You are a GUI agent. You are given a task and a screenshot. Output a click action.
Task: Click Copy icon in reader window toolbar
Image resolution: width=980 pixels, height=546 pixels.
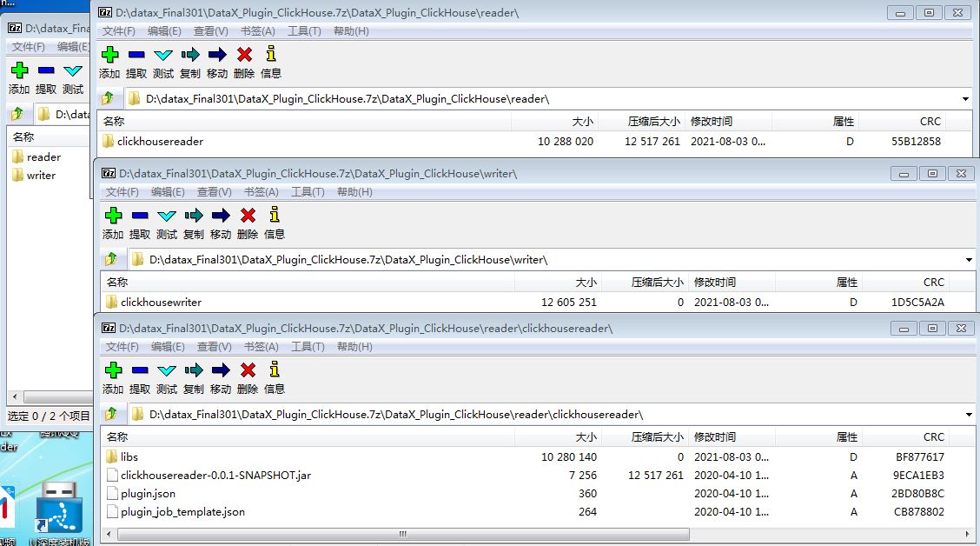(190, 55)
